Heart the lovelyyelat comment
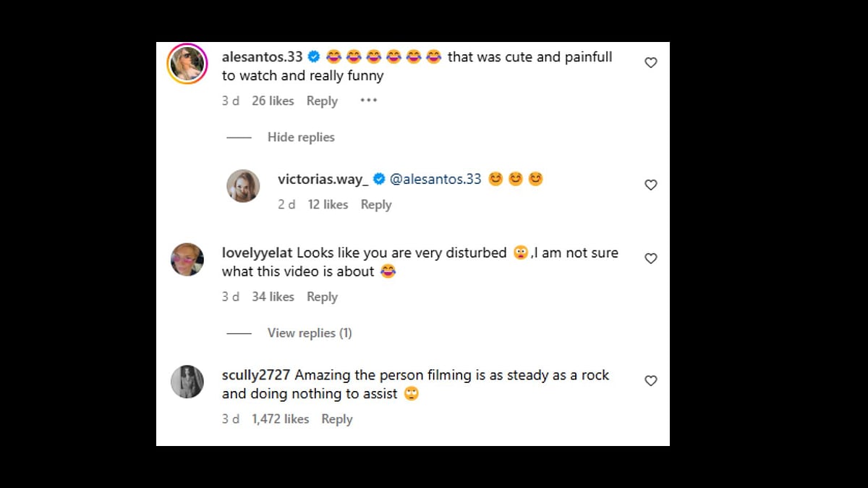 (650, 258)
